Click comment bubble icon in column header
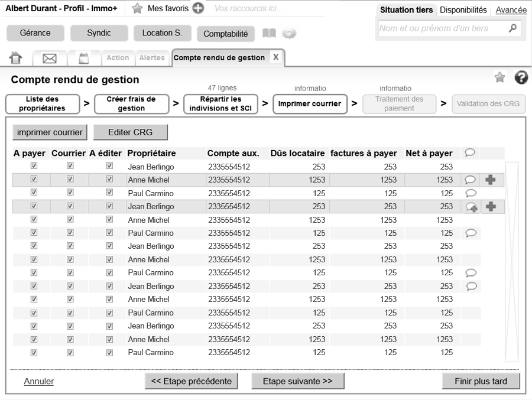 click(470, 153)
